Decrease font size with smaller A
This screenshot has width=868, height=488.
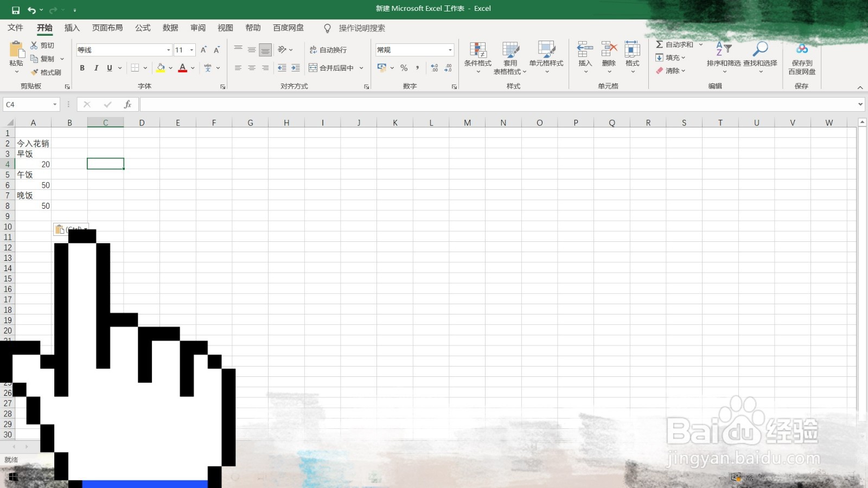(x=216, y=50)
